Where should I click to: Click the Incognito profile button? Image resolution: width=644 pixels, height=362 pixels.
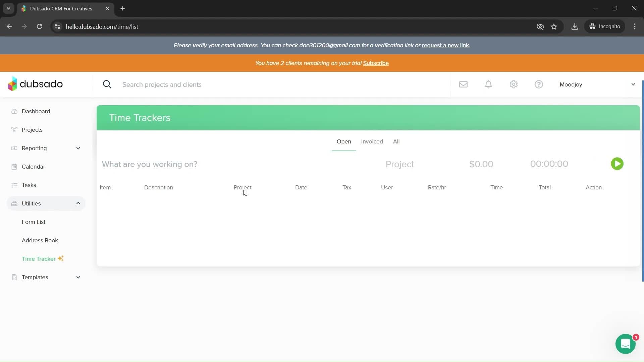(x=605, y=26)
